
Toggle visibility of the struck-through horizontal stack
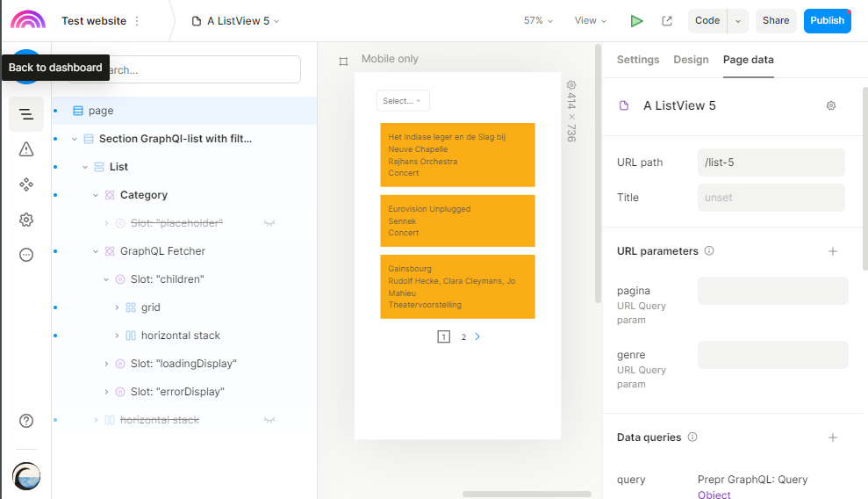270,420
